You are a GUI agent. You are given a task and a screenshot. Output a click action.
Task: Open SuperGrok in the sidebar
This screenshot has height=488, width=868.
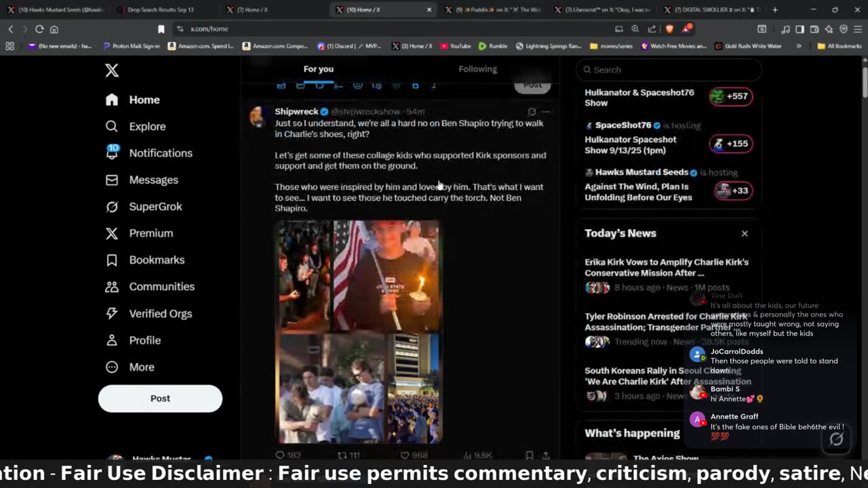tap(144, 207)
